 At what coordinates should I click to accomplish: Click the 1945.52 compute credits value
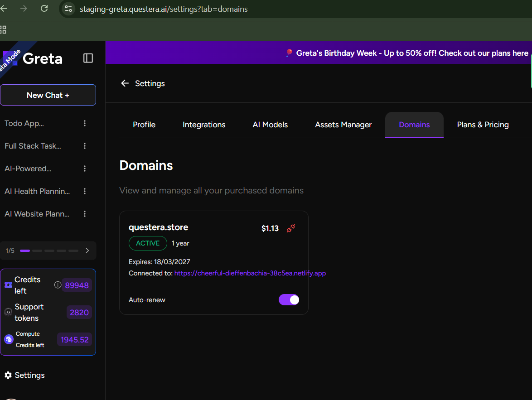pos(74,340)
